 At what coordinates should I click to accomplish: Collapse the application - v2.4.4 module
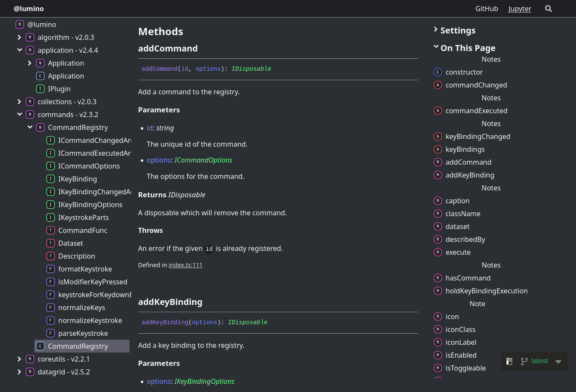pos(19,50)
